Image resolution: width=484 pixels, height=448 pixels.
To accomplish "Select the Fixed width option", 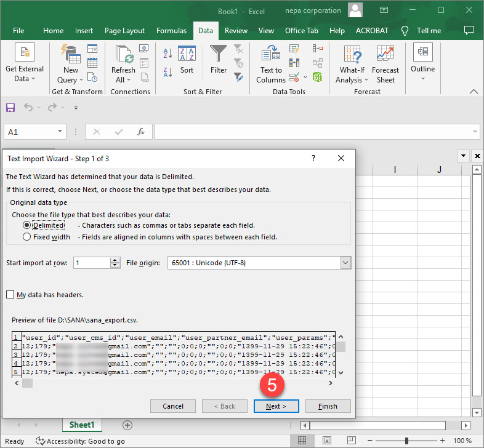I will coord(26,237).
